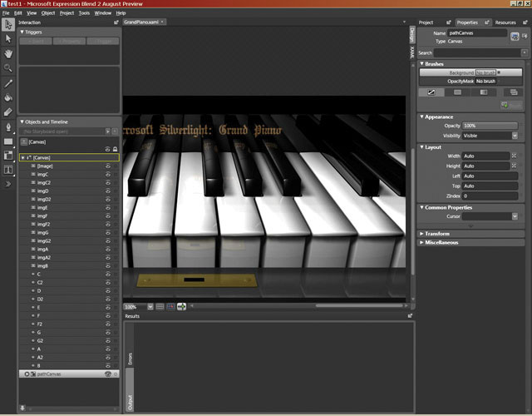Image resolution: width=532 pixels, height=416 pixels.
Task: Click the lock-all column icon
Action: (115, 149)
